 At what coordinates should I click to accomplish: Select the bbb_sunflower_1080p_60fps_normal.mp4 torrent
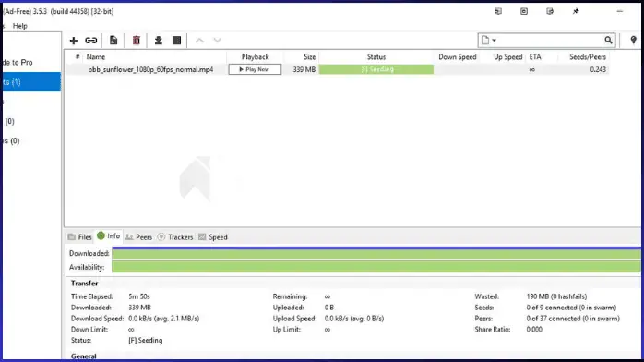pyautogui.click(x=150, y=69)
